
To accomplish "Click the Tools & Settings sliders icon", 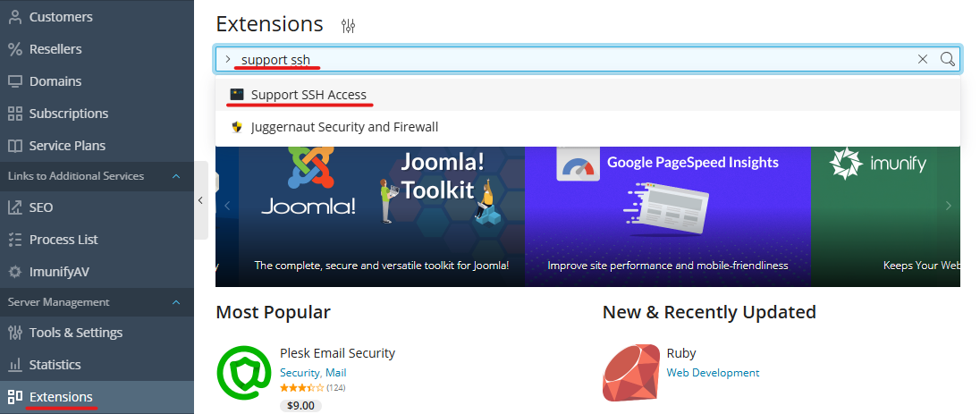I will tap(15, 333).
